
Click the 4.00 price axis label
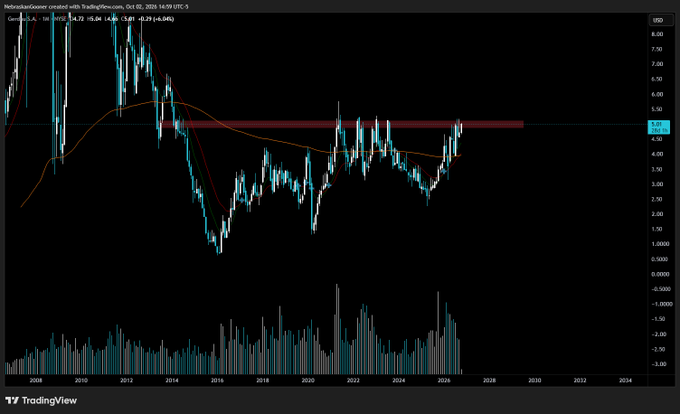pos(657,154)
